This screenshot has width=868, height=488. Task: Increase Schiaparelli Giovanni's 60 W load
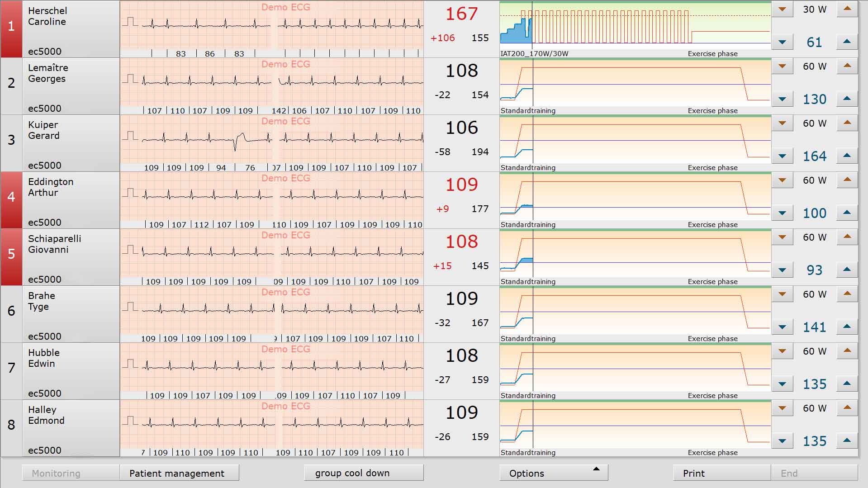[x=847, y=237]
